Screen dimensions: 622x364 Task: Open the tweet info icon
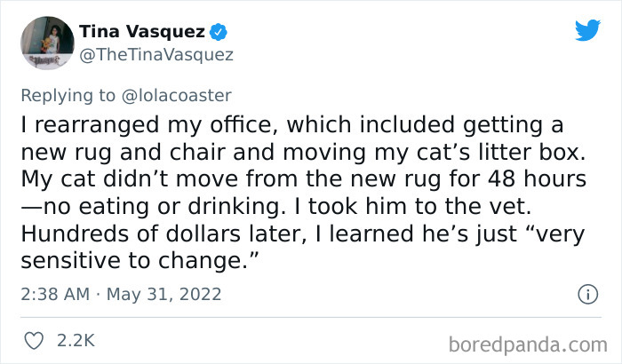586,293
